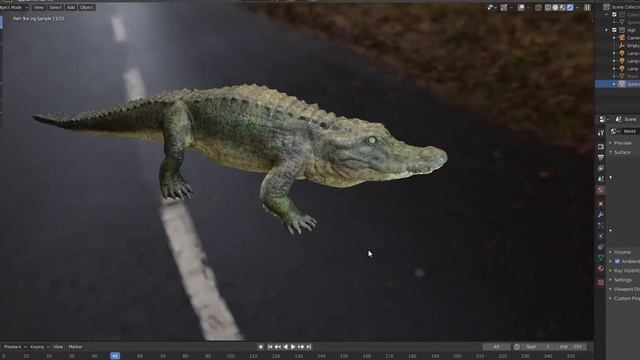Toggle the preview range clock icon

517,347
